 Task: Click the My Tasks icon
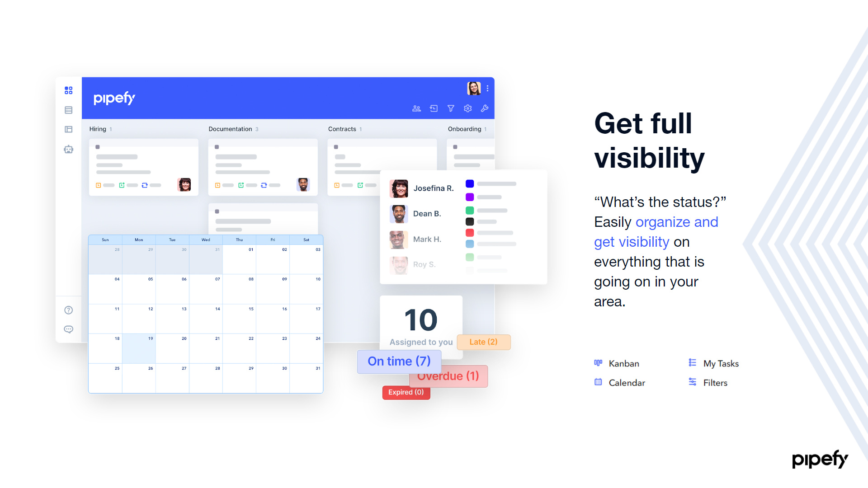click(x=693, y=362)
